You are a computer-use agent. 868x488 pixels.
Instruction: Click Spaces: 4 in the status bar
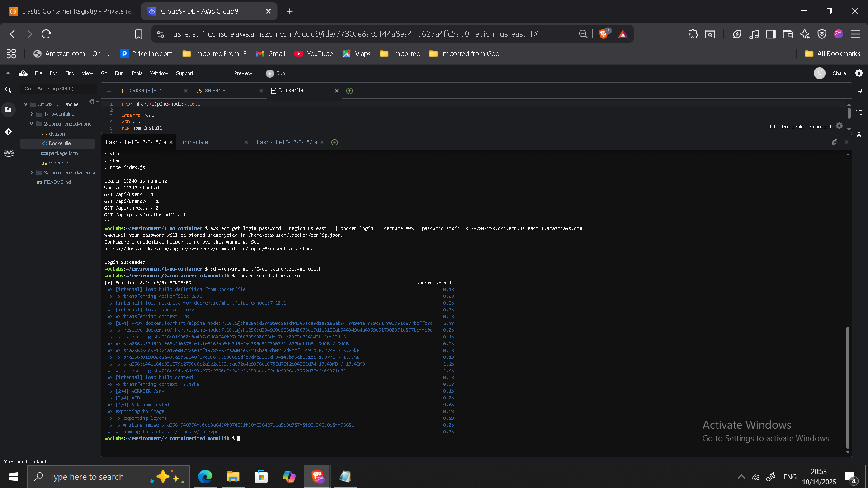tap(820, 127)
